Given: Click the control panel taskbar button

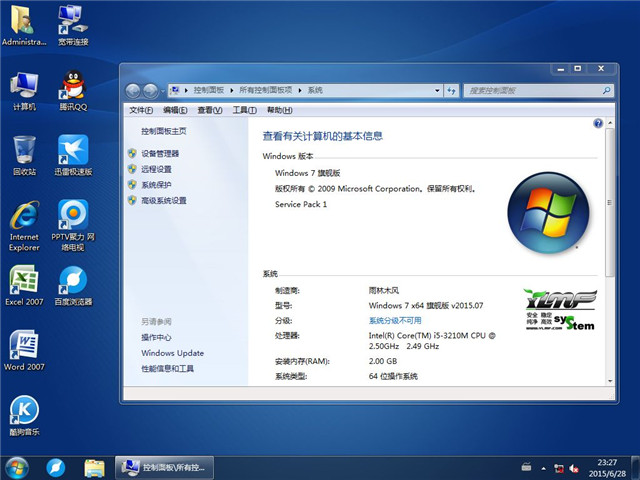Looking at the screenshot, I should (164, 468).
